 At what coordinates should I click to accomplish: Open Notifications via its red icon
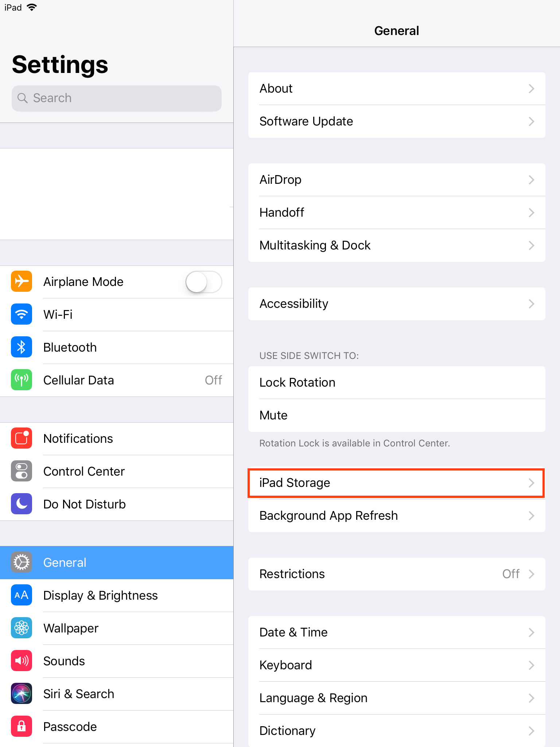coord(22,438)
